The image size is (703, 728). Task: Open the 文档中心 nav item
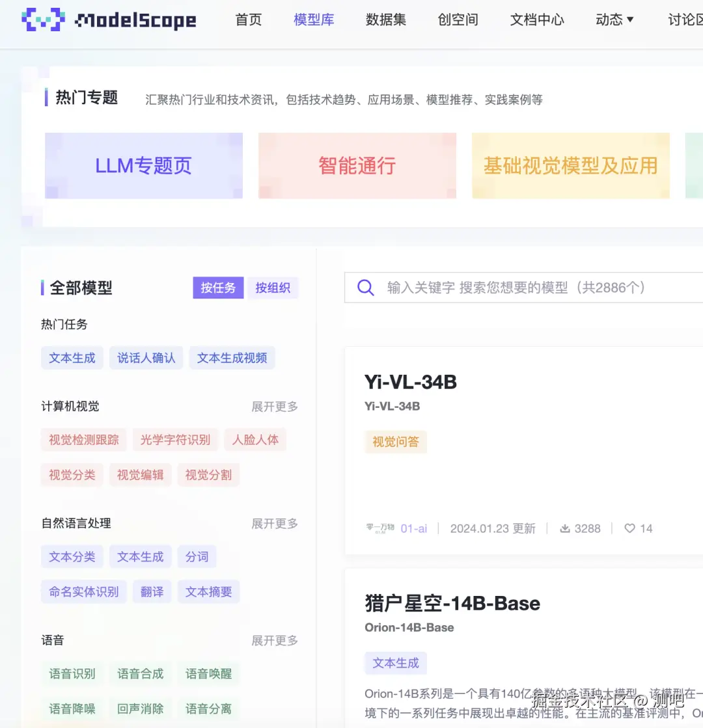point(537,20)
